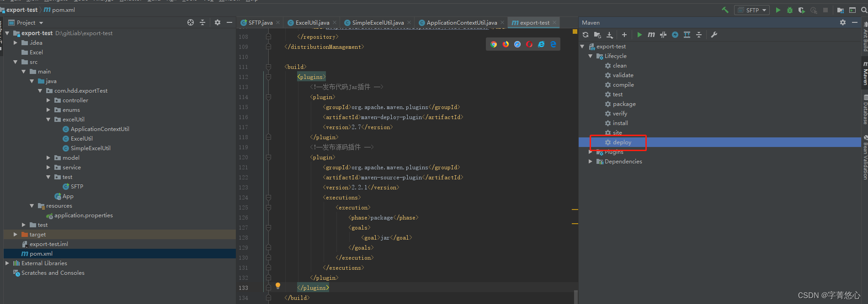Expand External Libraries node
This screenshot has width=868, height=304.
7,263
